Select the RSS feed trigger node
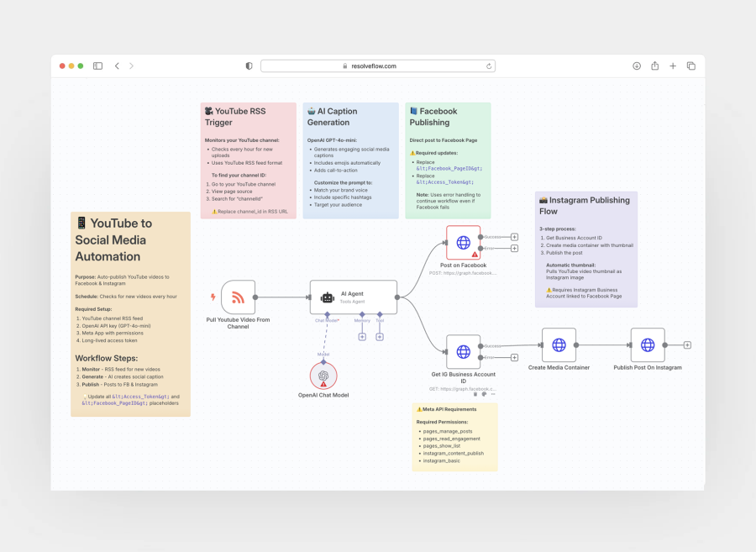The width and height of the screenshot is (756, 552). pyautogui.click(x=239, y=297)
